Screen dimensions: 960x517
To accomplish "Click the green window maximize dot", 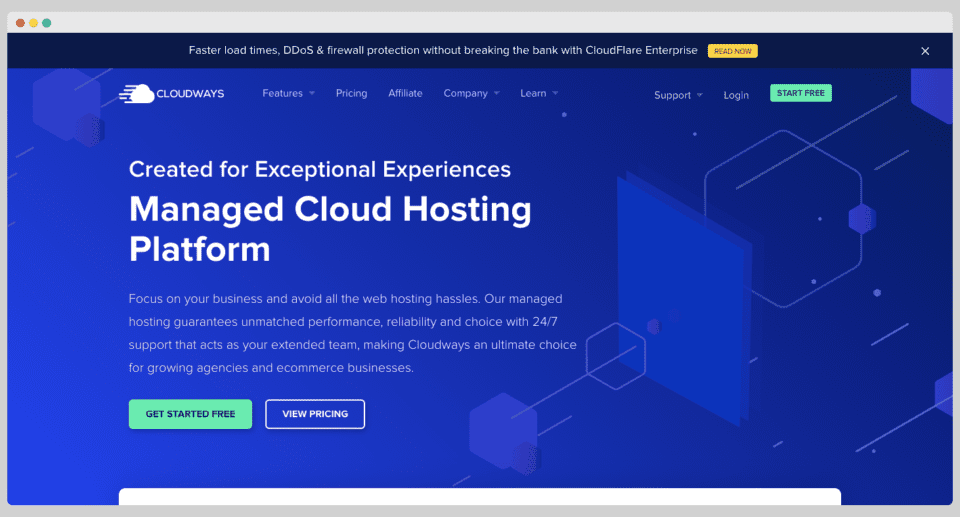I will (47, 23).
